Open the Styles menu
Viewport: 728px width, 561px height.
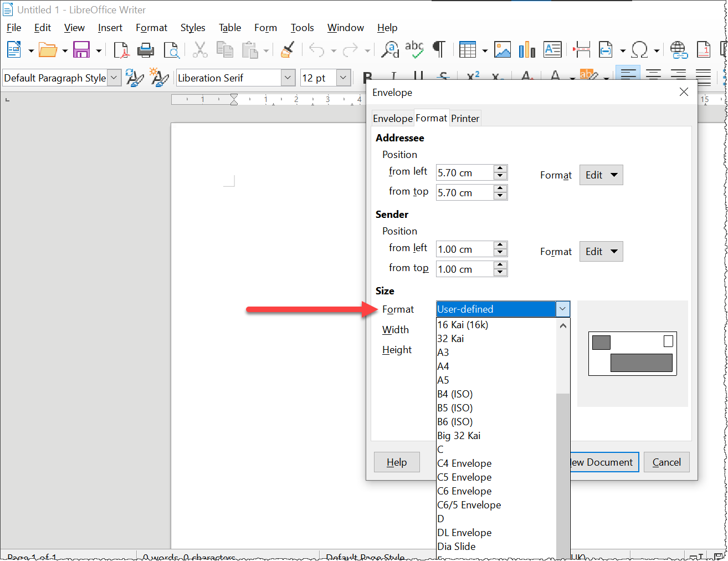[x=192, y=28]
